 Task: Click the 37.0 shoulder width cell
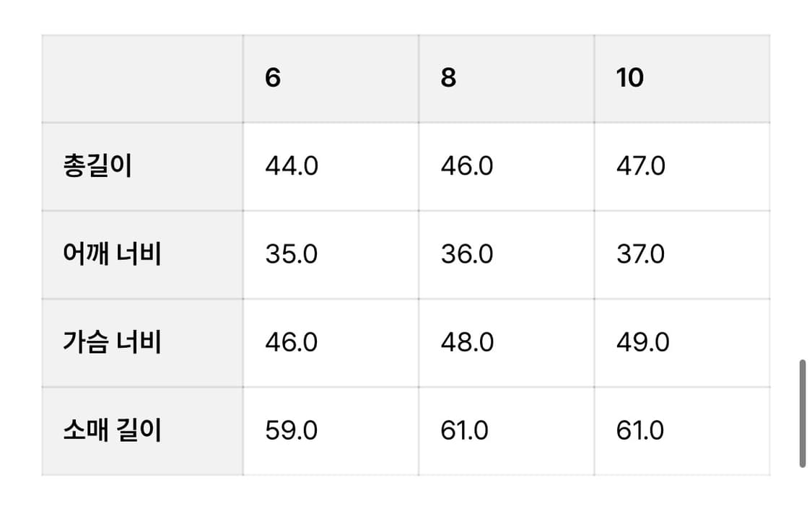coord(641,255)
